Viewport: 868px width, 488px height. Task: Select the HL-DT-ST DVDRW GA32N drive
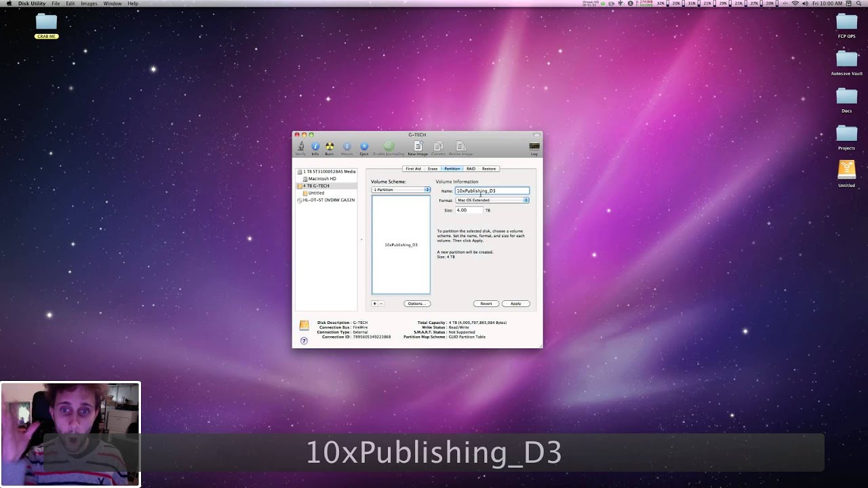(x=327, y=200)
